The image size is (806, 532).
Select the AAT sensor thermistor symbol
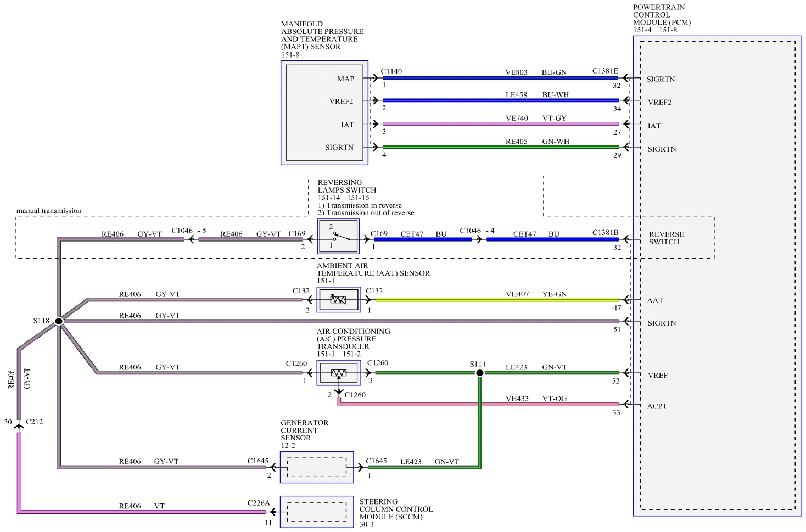click(339, 300)
